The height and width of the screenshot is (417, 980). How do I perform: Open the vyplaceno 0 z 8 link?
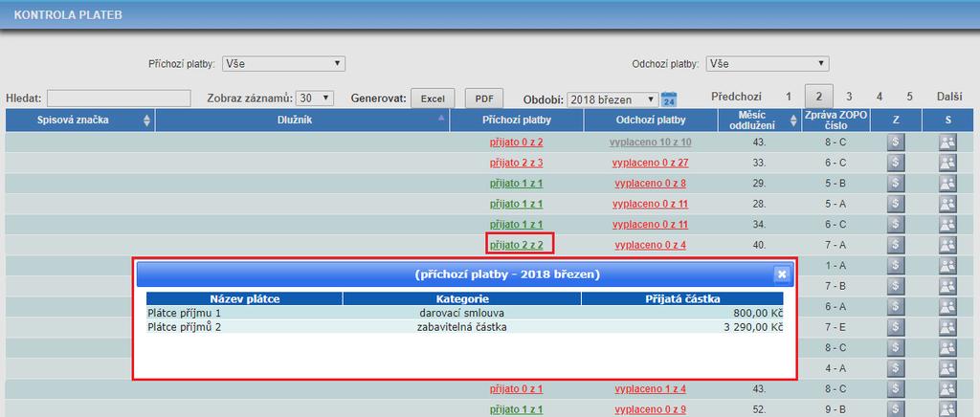click(651, 184)
